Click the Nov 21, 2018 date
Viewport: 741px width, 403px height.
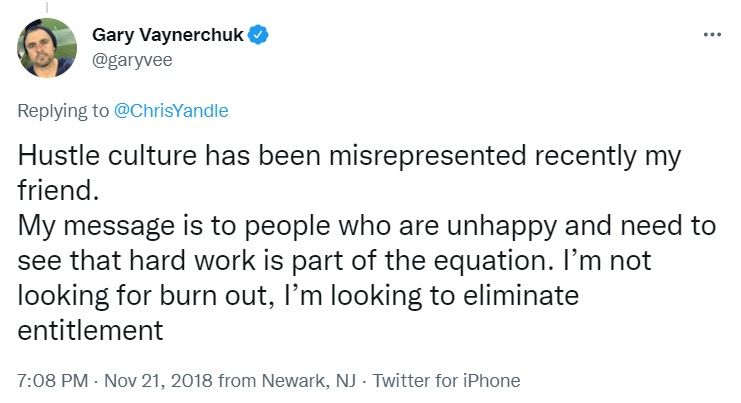(158, 380)
